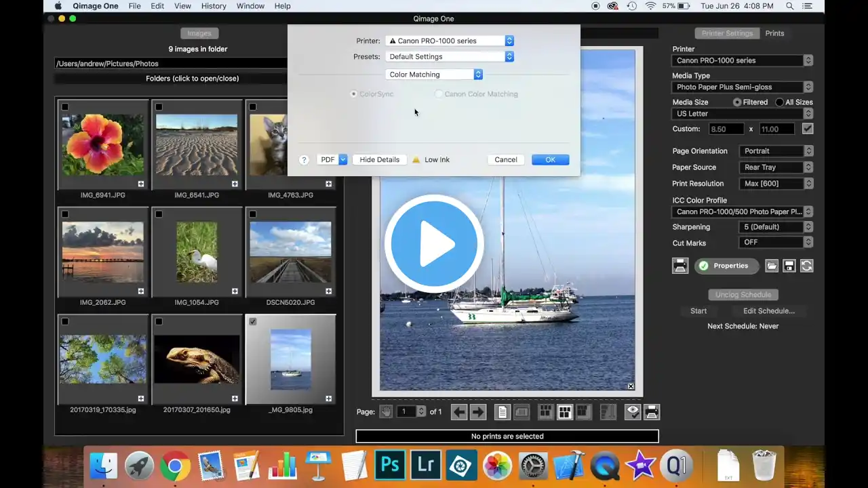Select the DSCN5020.JPG boardwalk thumbnail
868x488 pixels.
tap(291, 251)
